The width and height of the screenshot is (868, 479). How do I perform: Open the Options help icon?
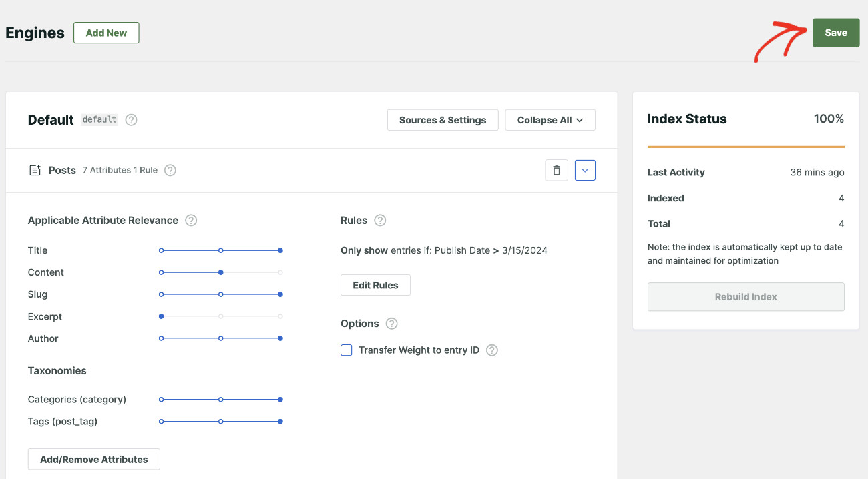click(392, 324)
